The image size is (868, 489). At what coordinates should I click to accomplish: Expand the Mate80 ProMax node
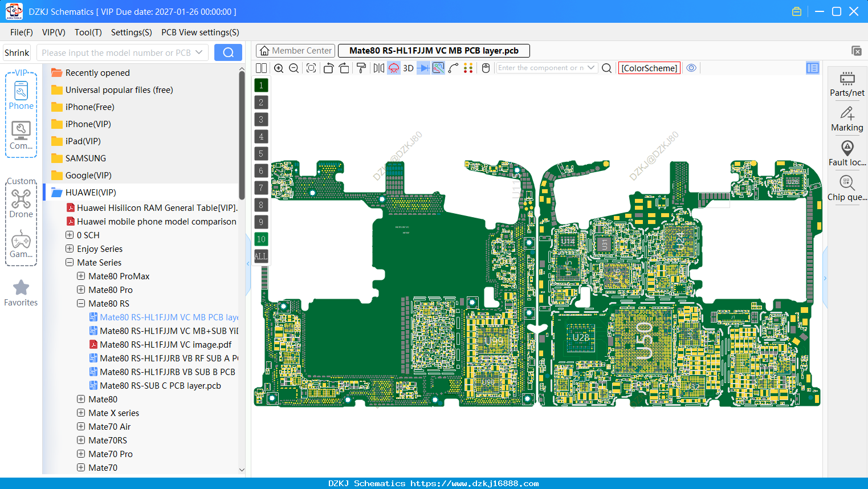81,276
